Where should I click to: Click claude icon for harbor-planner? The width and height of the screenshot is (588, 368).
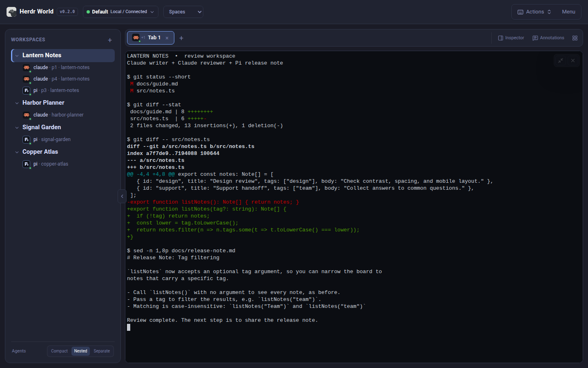click(x=27, y=115)
